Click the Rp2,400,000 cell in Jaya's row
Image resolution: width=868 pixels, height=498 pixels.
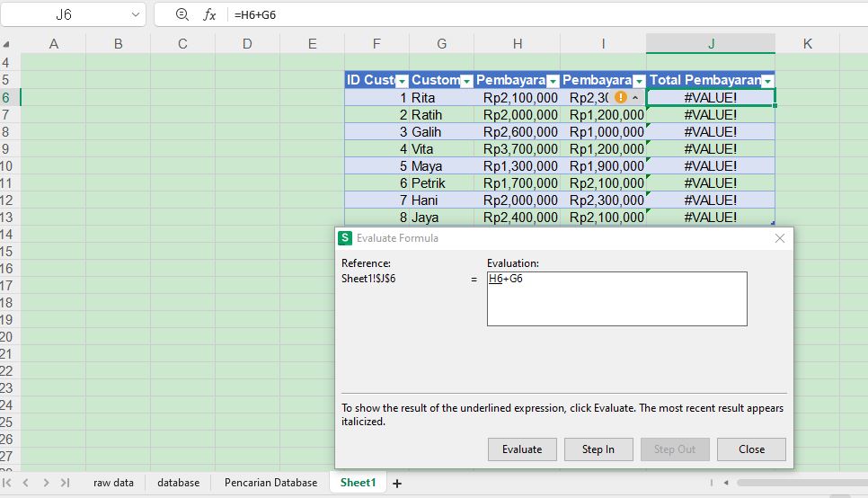(x=517, y=218)
